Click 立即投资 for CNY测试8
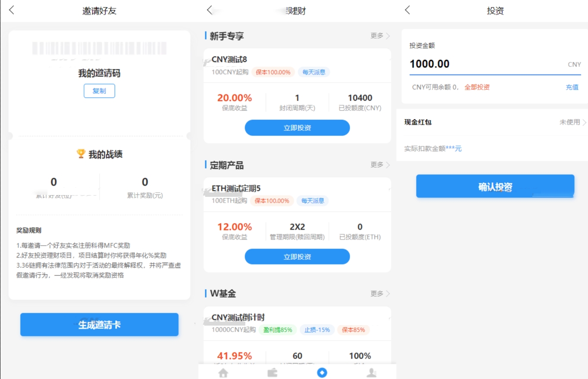 tap(297, 128)
